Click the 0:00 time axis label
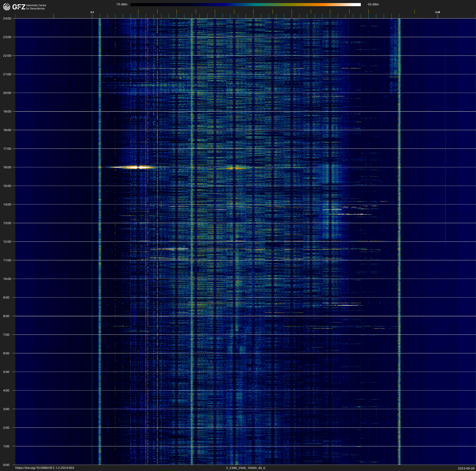Image resolution: width=476 pixels, height=471 pixels. pyautogui.click(x=6, y=465)
